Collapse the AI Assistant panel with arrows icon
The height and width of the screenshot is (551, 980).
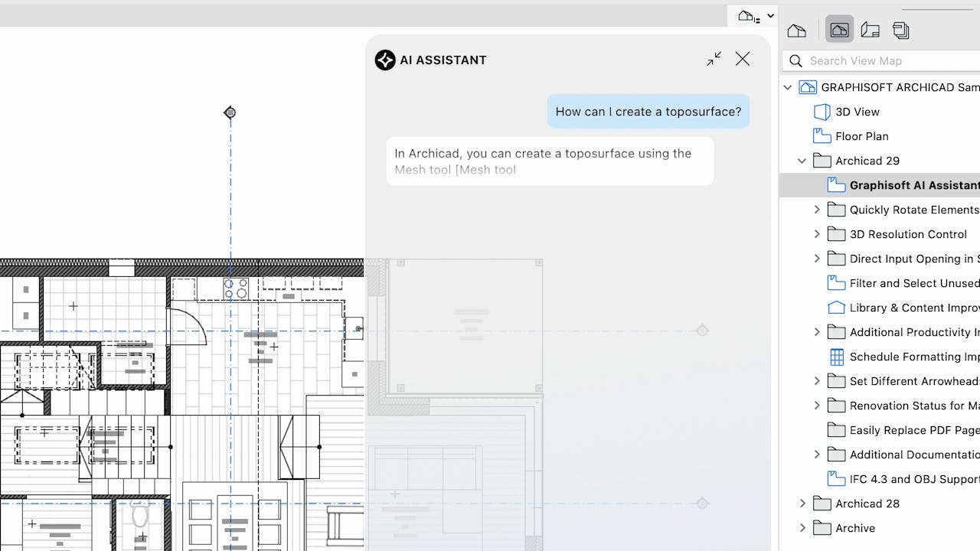coord(714,59)
